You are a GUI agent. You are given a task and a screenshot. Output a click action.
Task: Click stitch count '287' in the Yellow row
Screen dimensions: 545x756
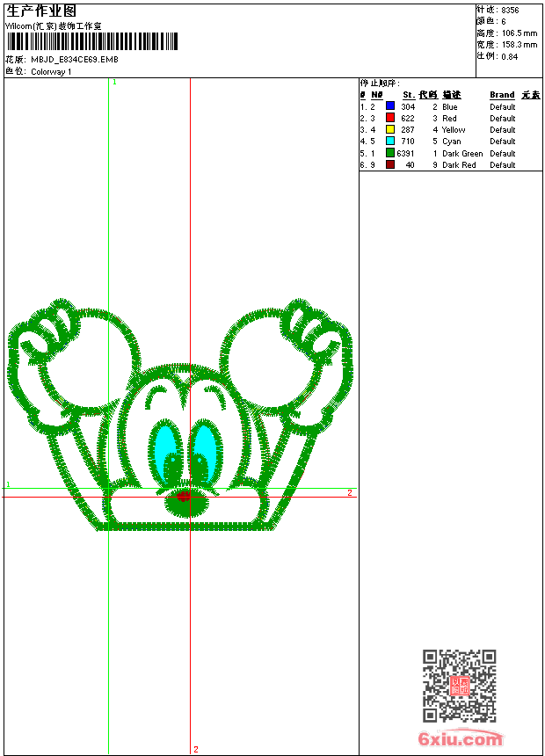point(408,130)
